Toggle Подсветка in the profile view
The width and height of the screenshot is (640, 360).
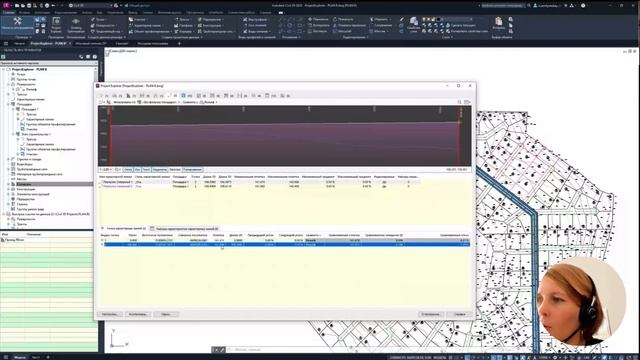[x=160, y=169]
